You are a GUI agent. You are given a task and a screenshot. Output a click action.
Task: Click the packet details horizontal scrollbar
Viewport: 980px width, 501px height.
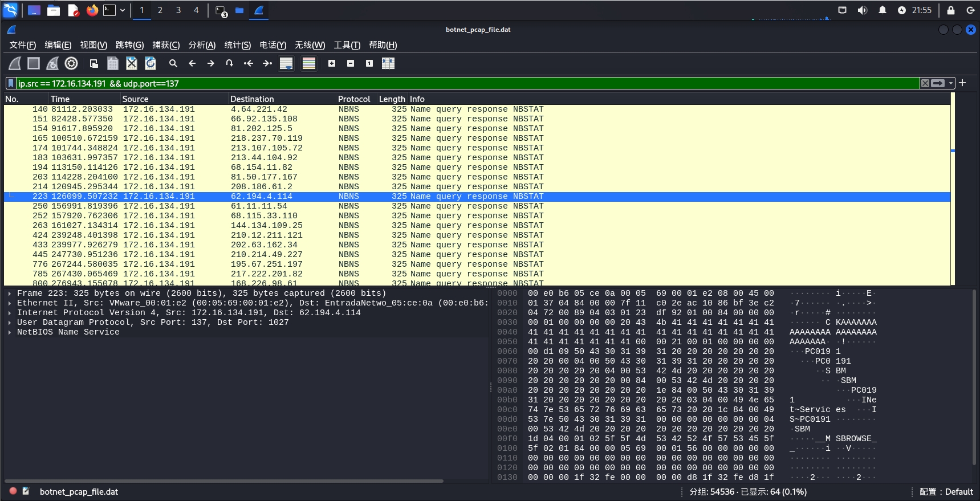point(224,481)
